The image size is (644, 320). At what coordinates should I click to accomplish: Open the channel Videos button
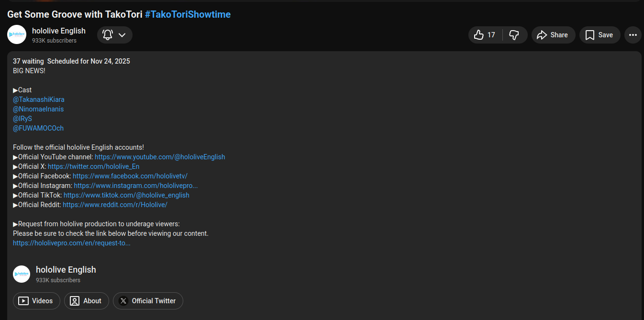(x=36, y=301)
